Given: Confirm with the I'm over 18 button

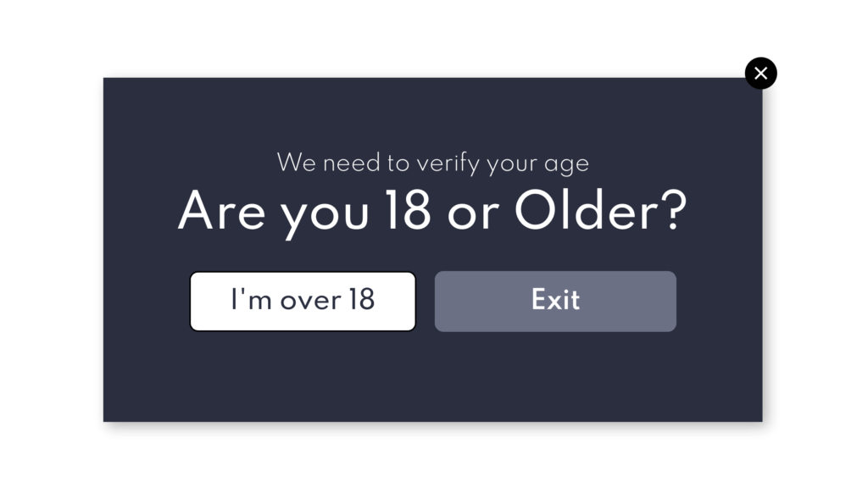Looking at the screenshot, I should [303, 302].
